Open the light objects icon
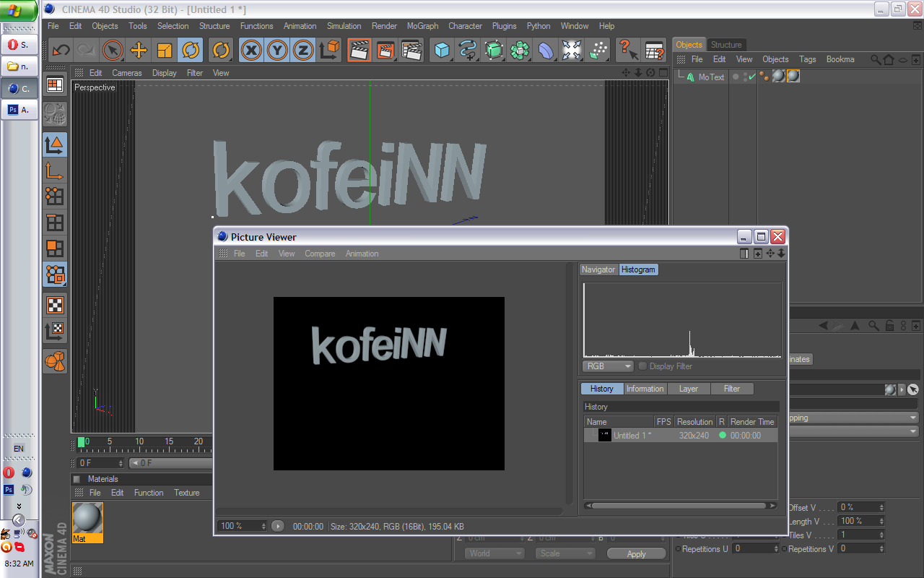The image size is (924, 578). pos(598,50)
